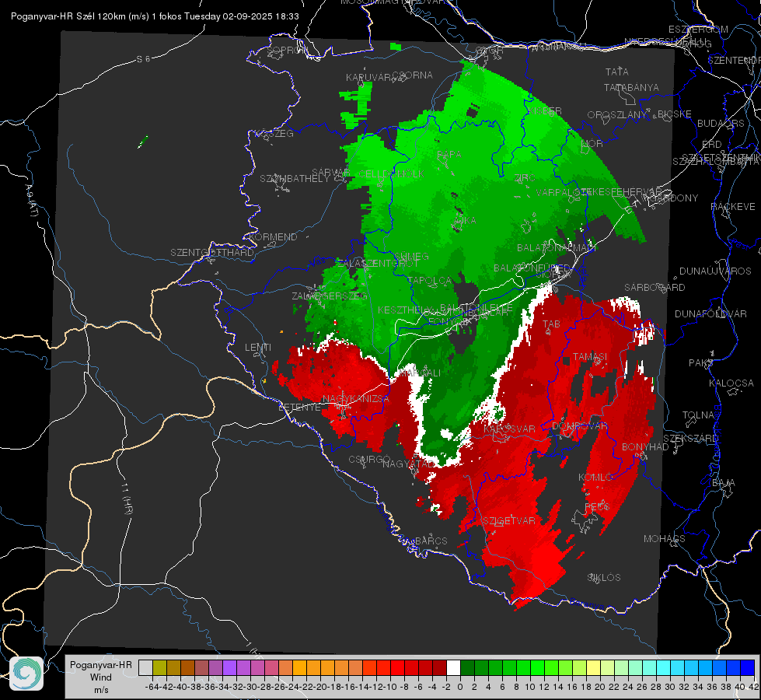Click the TAB label in red area

pyautogui.click(x=551, y=324)
